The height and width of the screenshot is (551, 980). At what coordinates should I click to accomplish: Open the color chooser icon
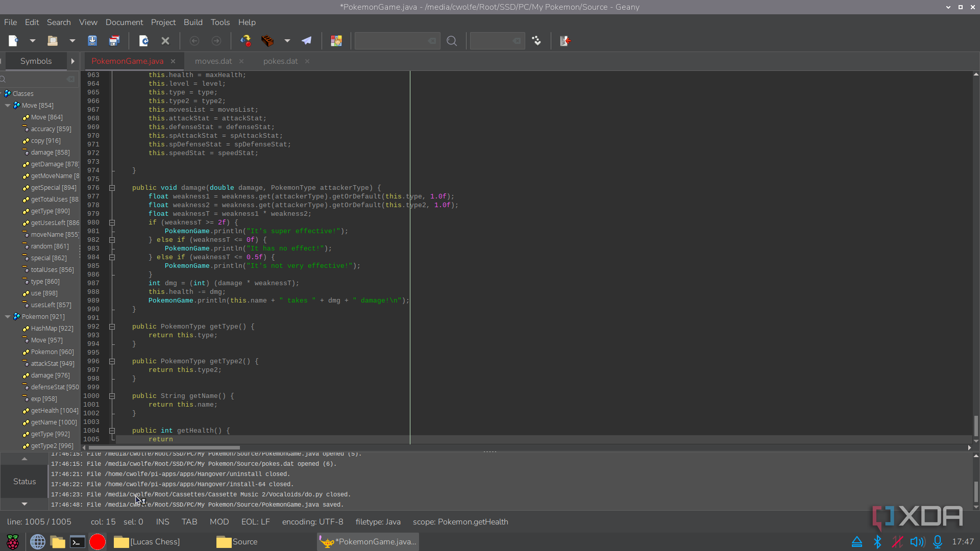pos(336,41)
